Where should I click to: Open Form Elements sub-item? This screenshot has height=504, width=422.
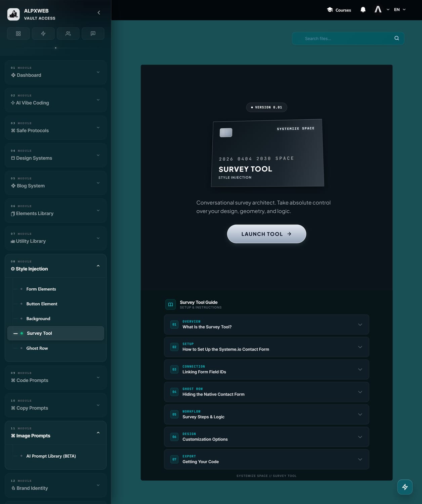pos(41,289)
